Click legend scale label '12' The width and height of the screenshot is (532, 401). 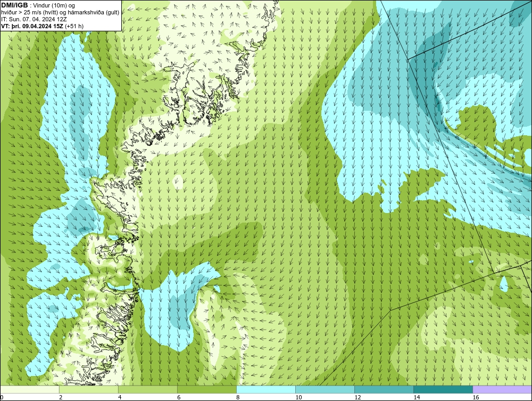[x=358, y=398]
